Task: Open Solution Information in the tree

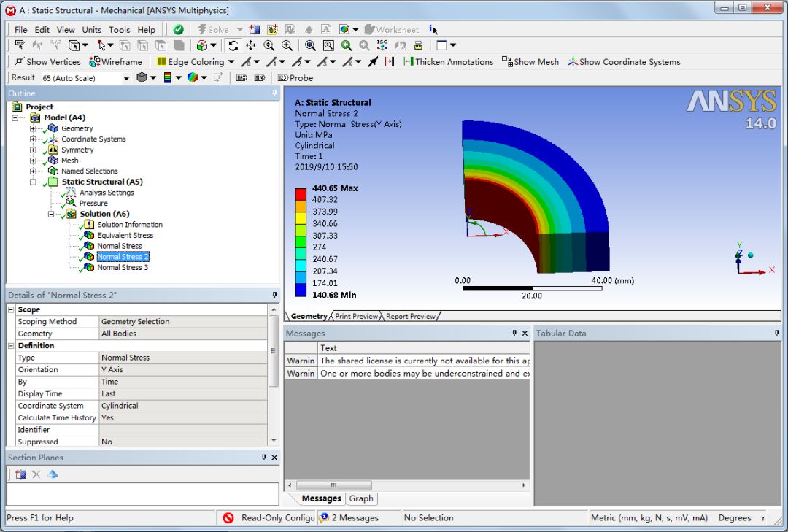Action: [130, 225]
